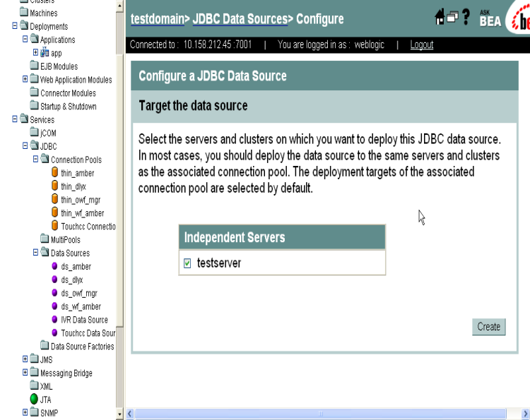This screenshot has width=530, height=420.
Task: Click the Data Source Factories folder icon
Action: 45,345
